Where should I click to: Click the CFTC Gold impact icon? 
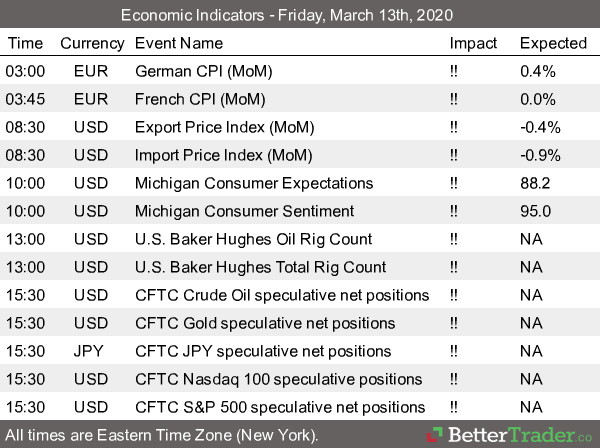pyautogui.click(x=455, y=323)
